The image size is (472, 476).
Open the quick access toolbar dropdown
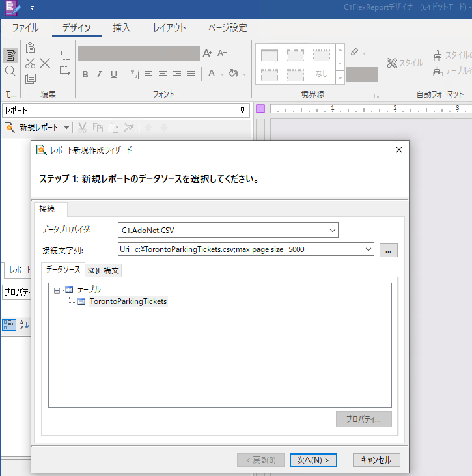tap(32, 8)
